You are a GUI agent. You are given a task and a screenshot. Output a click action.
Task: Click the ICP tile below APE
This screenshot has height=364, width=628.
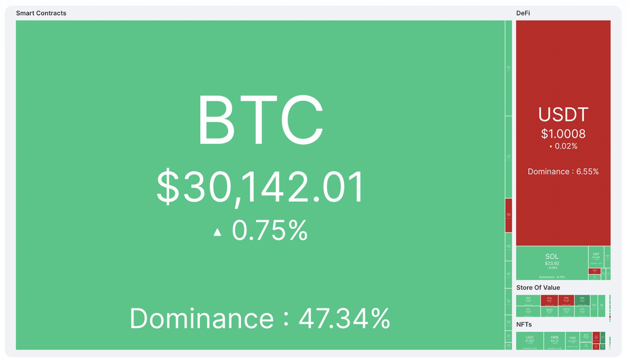[x=528, y=312]
